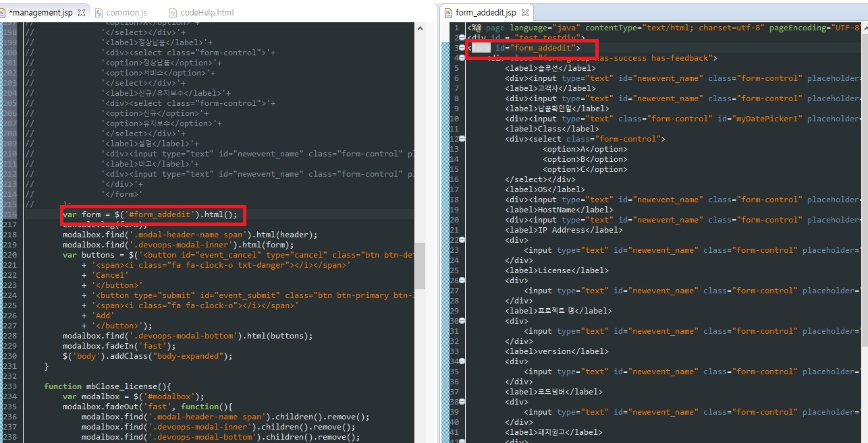Click the modalbox.find('.modal-header-name span').html(header); line
Viewport: 868px width, 443px height.
[x=190, y=235]
